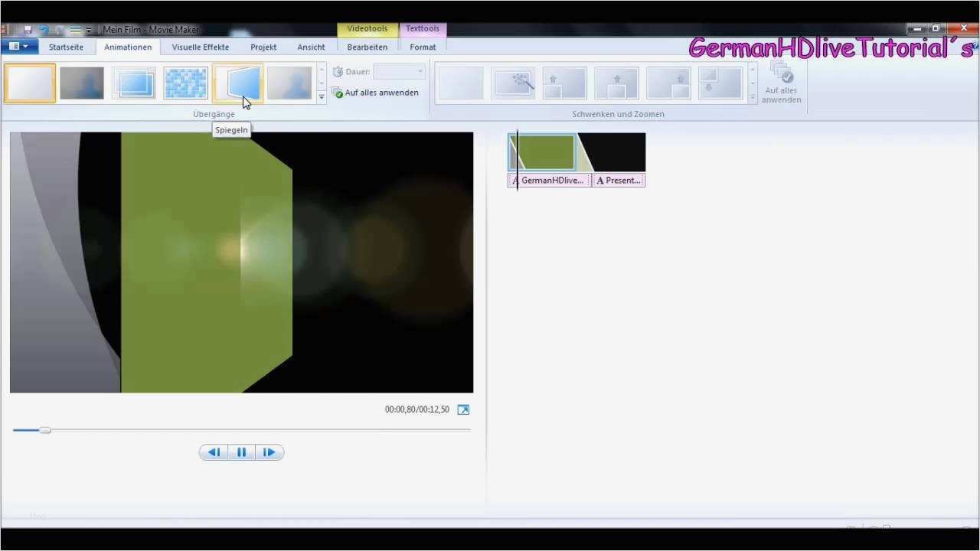This screenshot has height=551, width=980.
Task: Apply the transition to all with 'Auf alles anwenden'
Action: [375, 93]
